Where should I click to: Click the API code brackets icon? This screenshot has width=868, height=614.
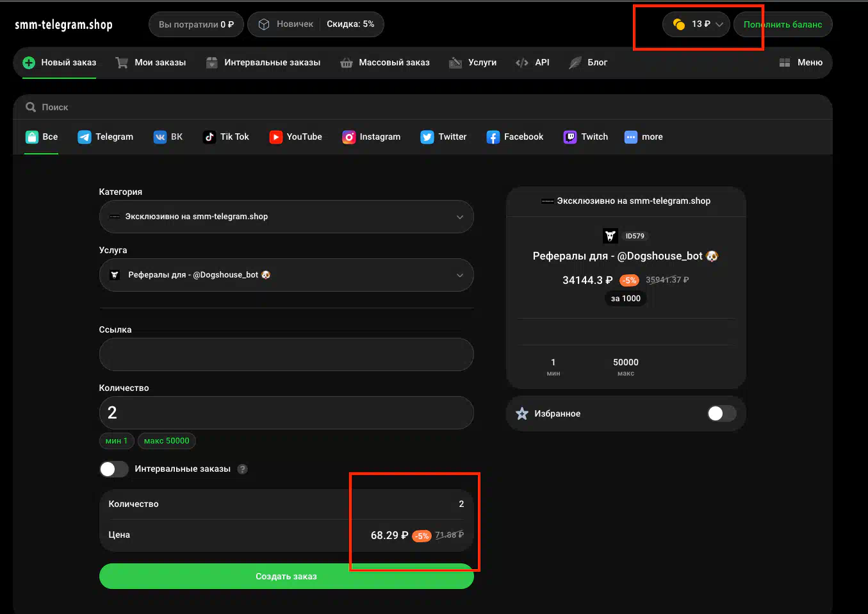coord(522,63)
